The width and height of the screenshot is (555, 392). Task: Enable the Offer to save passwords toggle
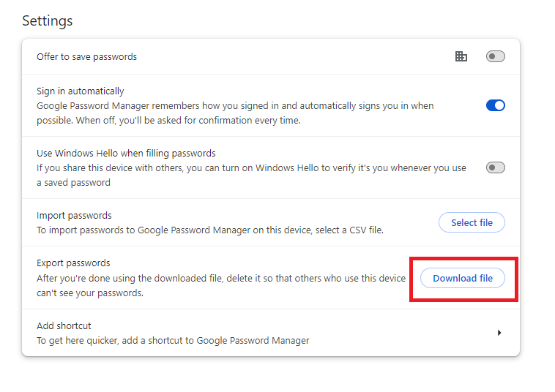coord(496,56)
